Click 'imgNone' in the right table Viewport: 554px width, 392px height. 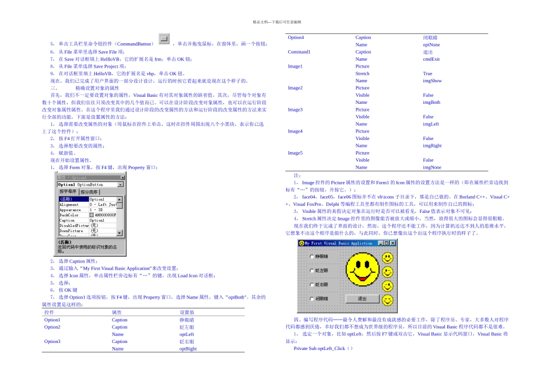point(432,167)
